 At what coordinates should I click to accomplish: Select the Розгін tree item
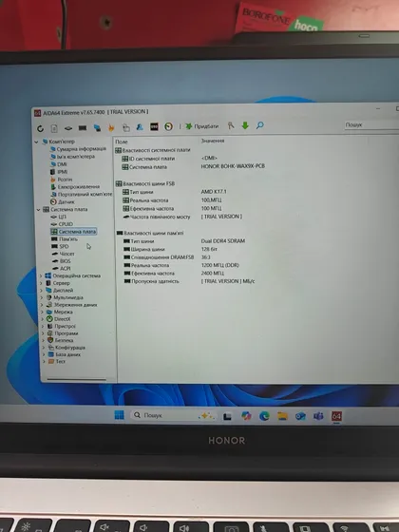click(62, 180)
